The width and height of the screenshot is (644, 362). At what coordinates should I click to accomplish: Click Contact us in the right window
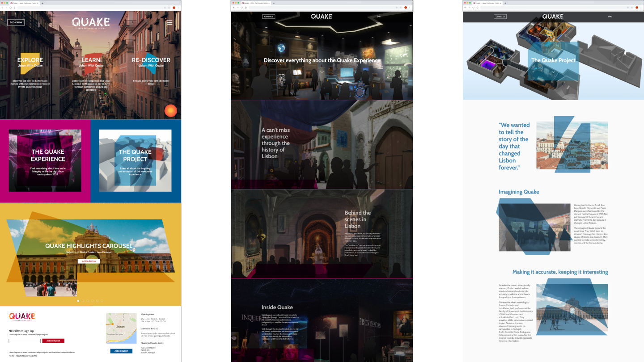click(500, 17)
